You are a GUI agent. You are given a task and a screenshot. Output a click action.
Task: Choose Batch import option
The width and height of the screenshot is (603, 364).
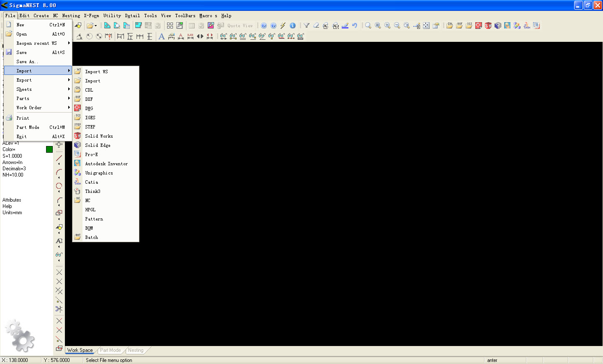point(106,237)
